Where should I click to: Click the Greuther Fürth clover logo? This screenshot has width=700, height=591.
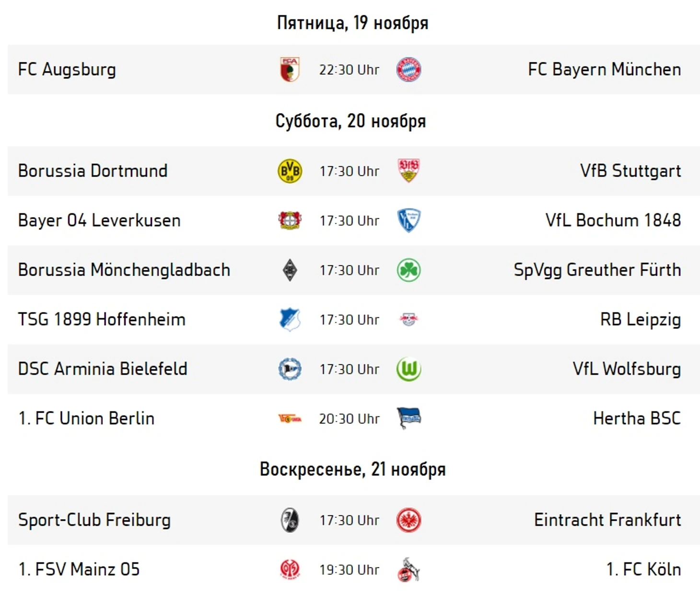(x=408, y=270)
